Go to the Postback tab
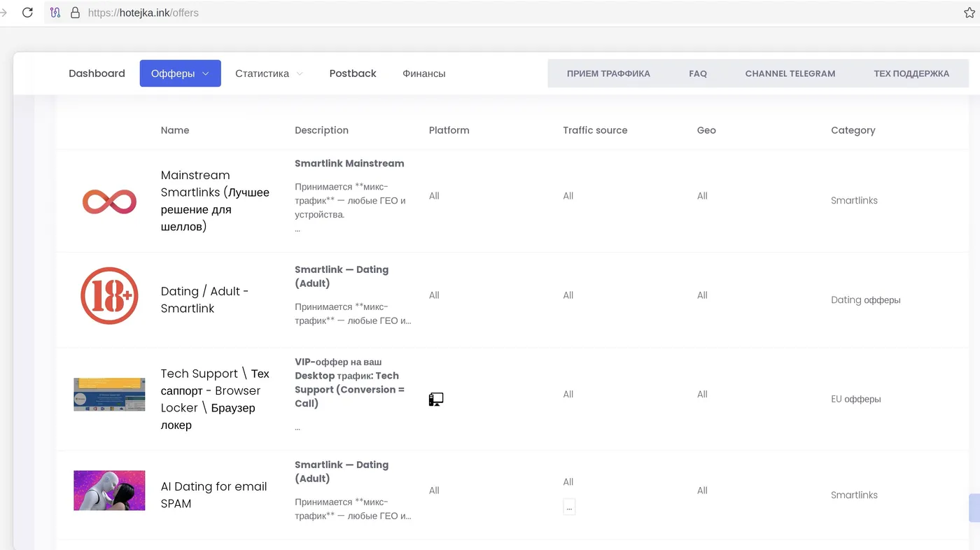The height and width of the screenshot is (550, 980). pyautogui.click(x=353, y=73)
